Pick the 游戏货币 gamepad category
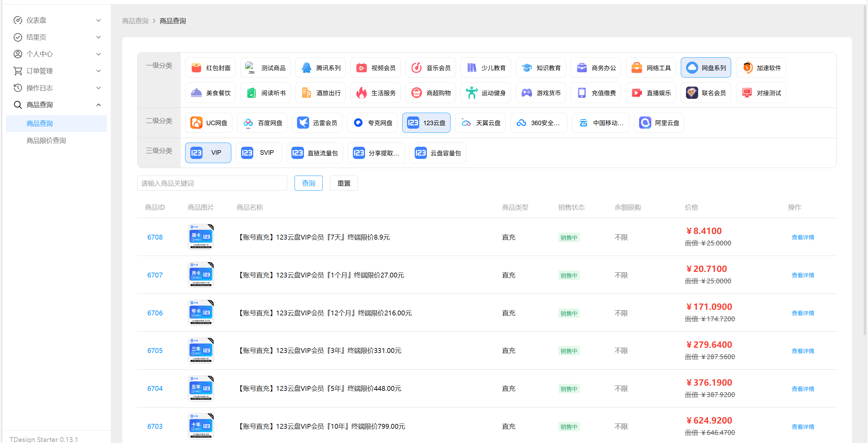This screenshot has width=868, height=443. (x=540, y=93)
